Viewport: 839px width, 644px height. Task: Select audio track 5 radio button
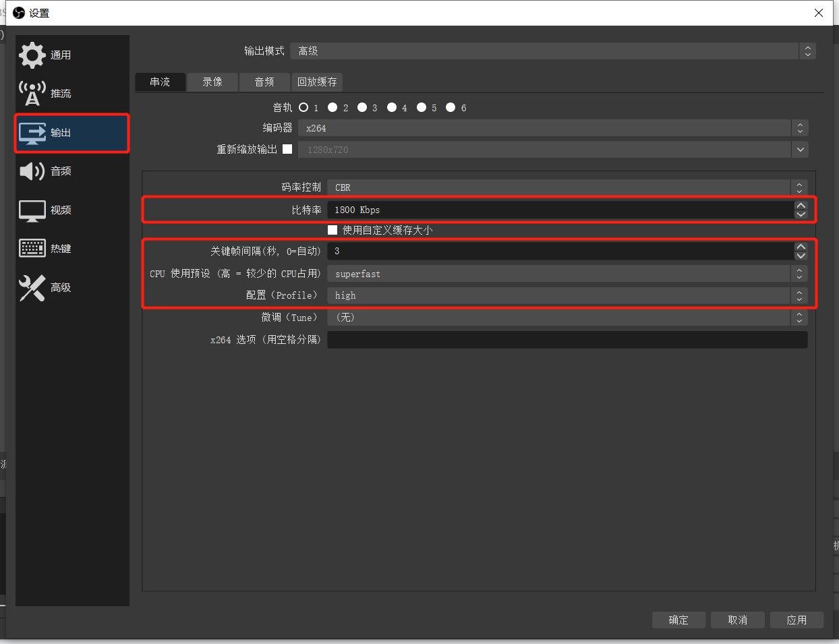point(422,107)
